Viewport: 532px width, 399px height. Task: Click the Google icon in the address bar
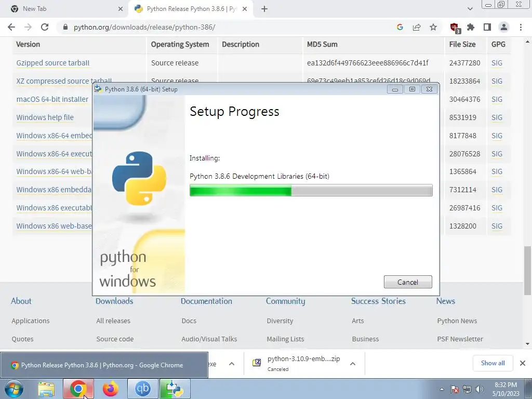click(400, 27)
